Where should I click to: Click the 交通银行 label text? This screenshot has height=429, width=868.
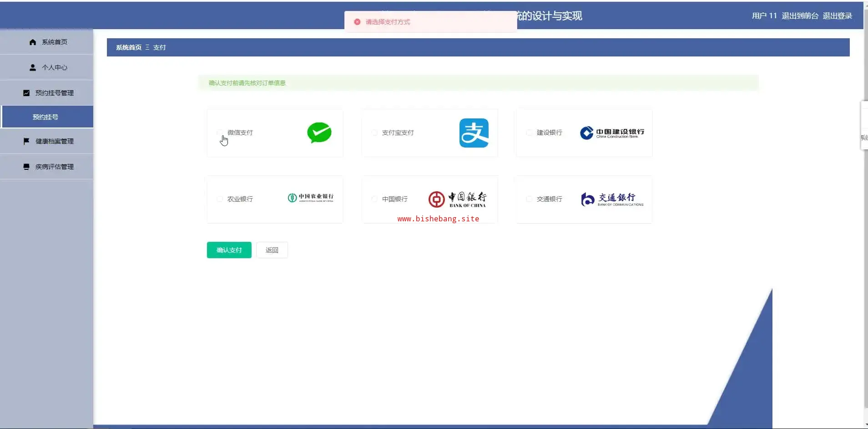click(x=550, y=199)
